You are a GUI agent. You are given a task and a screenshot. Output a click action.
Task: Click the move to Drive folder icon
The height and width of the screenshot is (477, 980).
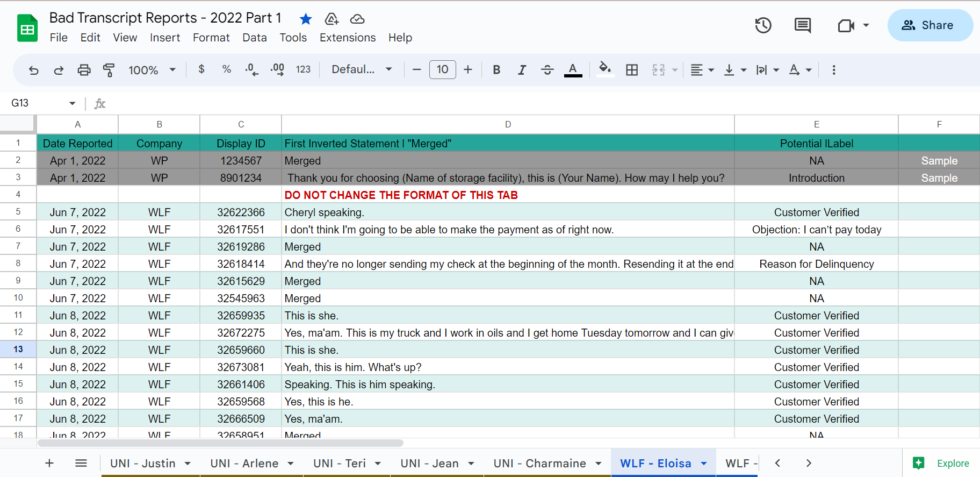(332, 19)
